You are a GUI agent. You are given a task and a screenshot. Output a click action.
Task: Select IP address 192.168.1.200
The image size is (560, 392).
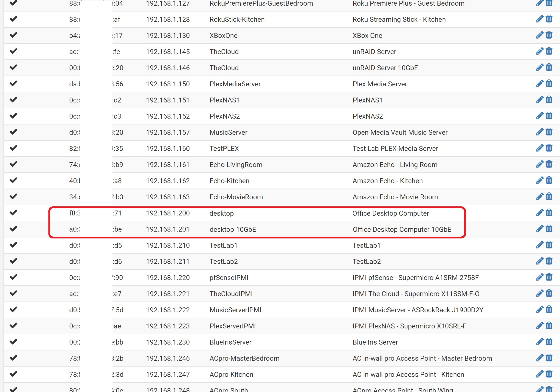[168, 213]
